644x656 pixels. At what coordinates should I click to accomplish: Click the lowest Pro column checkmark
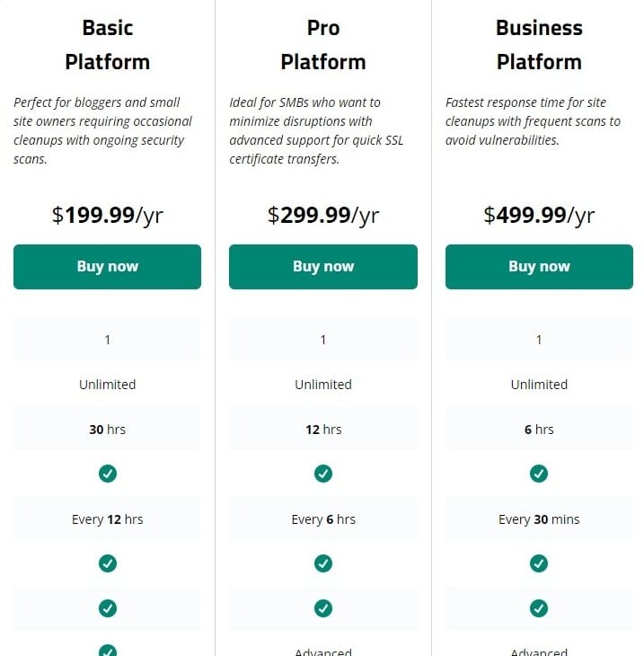coord(323,608)
